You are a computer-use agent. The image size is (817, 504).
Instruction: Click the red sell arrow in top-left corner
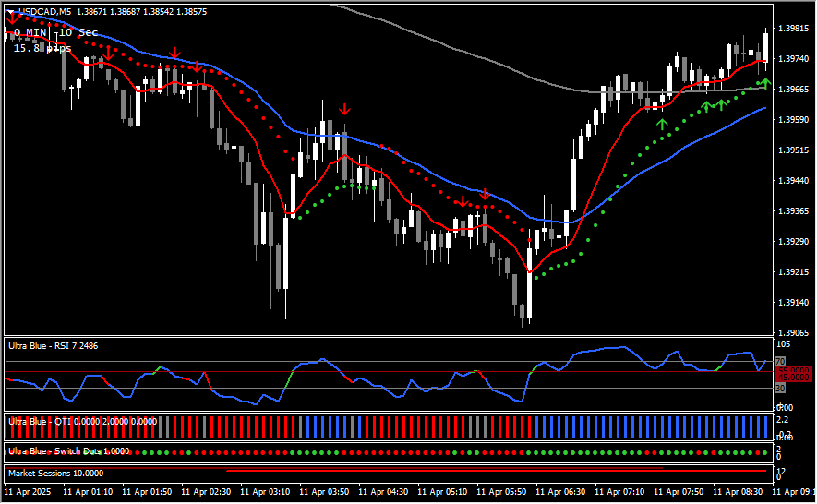coord(11,20)
